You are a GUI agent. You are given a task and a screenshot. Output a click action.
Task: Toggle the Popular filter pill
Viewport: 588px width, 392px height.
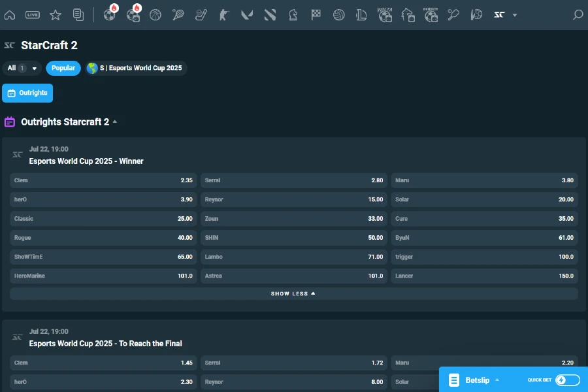tap(63, 68)
